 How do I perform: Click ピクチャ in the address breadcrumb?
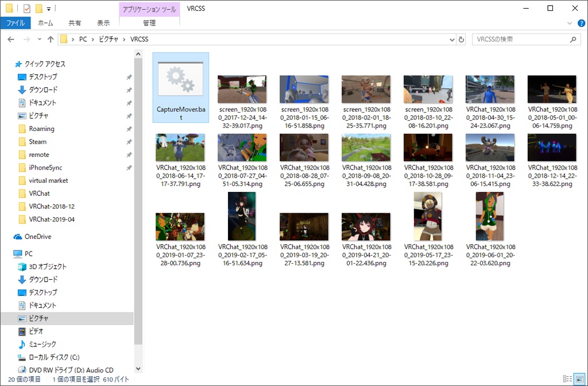coord(109,40)
